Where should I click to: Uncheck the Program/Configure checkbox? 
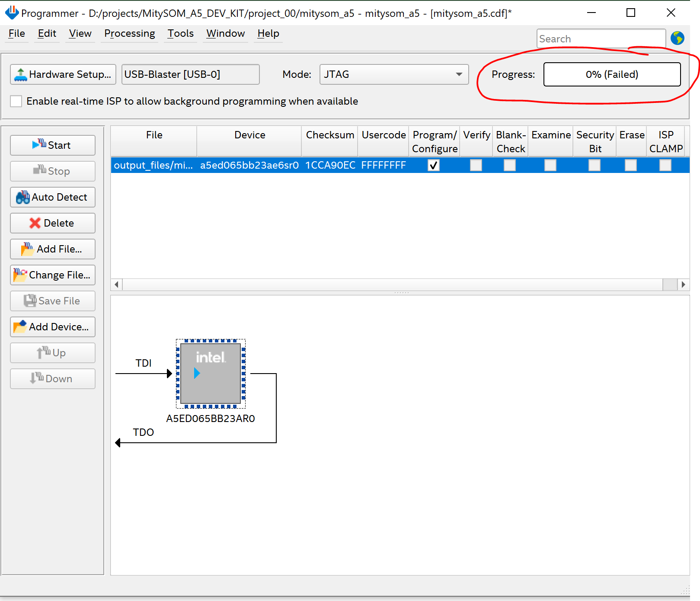pos(434,165)
